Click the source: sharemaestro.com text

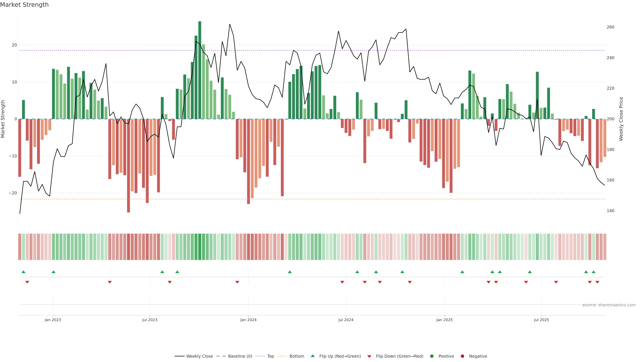[609, 305]
